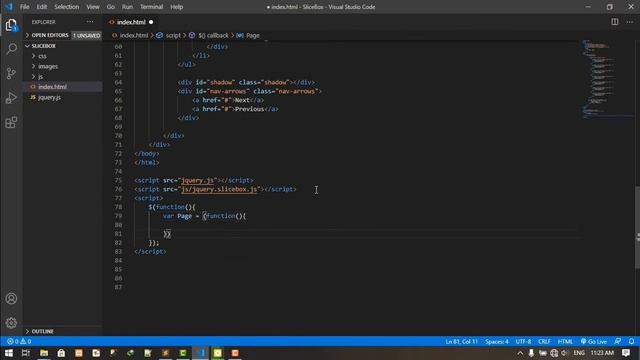
Task: Click js/jquery.slicebox.js link on line 76
Action: click(220, 189)
